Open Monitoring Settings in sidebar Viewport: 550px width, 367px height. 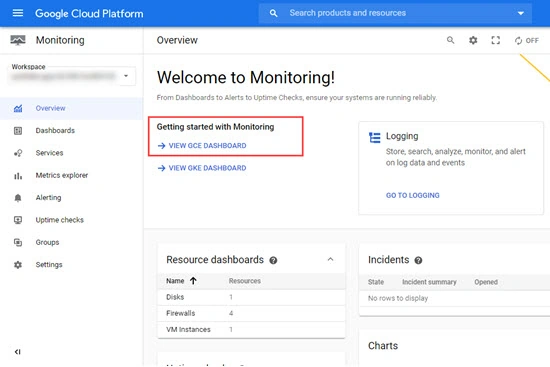[x=72, y=265]
